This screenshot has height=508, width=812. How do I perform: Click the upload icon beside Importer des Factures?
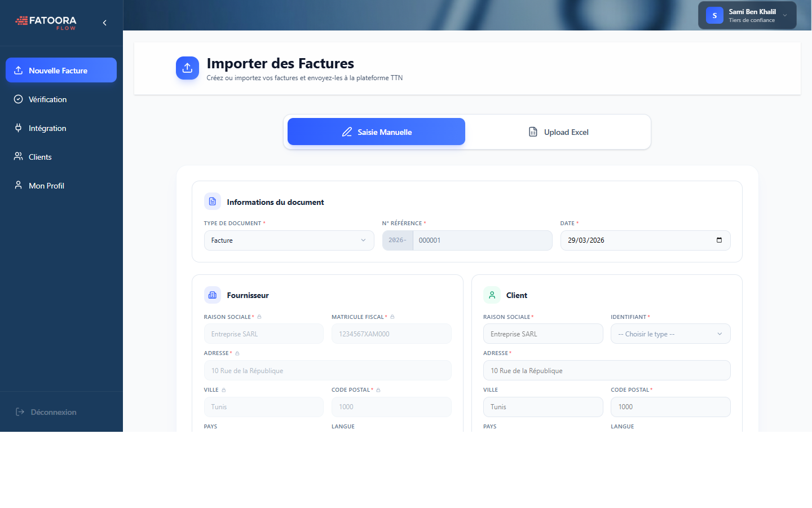point(187,68)
